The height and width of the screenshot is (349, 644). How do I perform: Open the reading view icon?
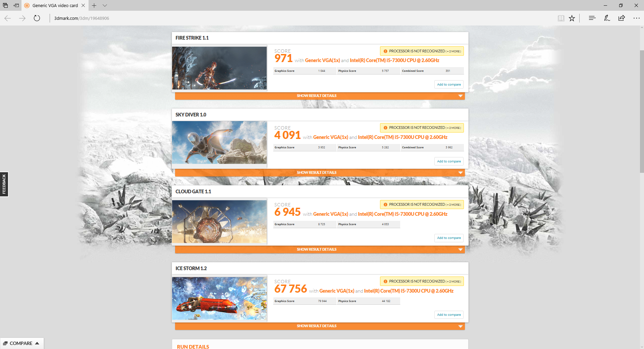coord(561,18)
